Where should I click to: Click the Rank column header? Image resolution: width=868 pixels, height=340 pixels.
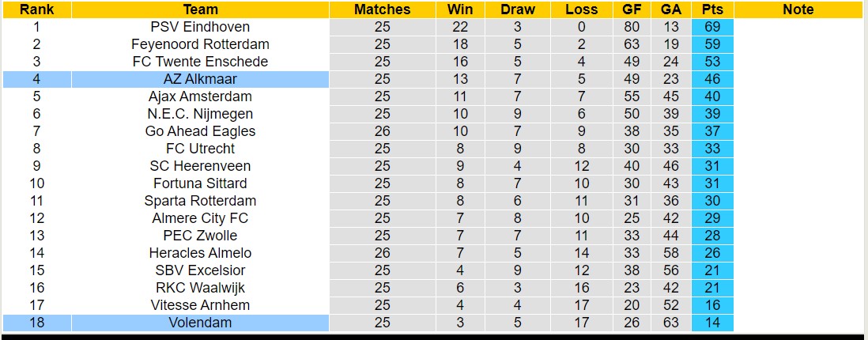pyautogui.click(x=36, y=9)
